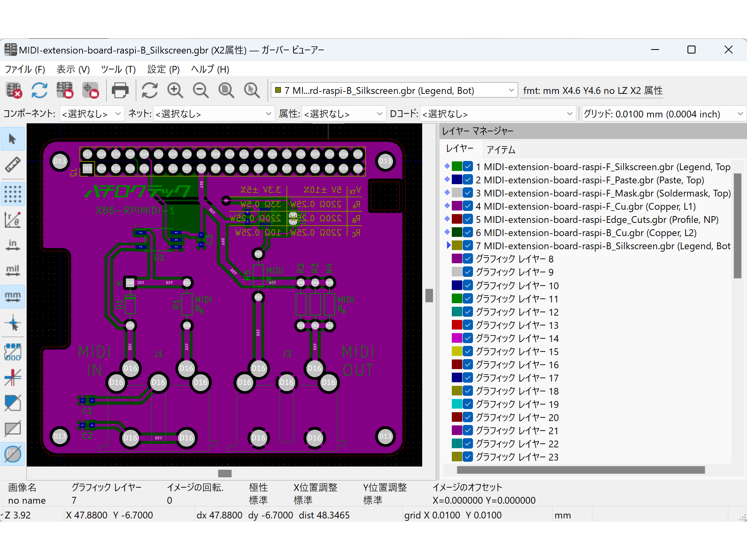Switch units to millimeters icon

[x=13, y=296]
